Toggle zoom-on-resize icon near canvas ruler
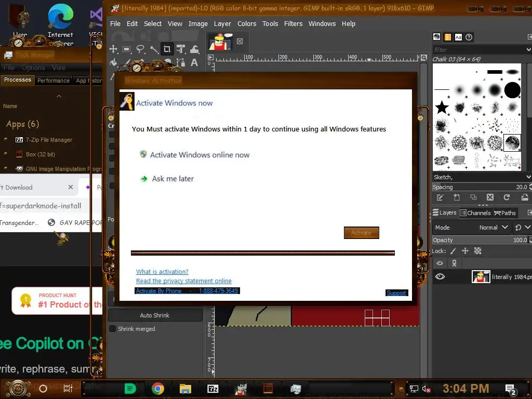This screenshot has width=532, height=399. 424,58
